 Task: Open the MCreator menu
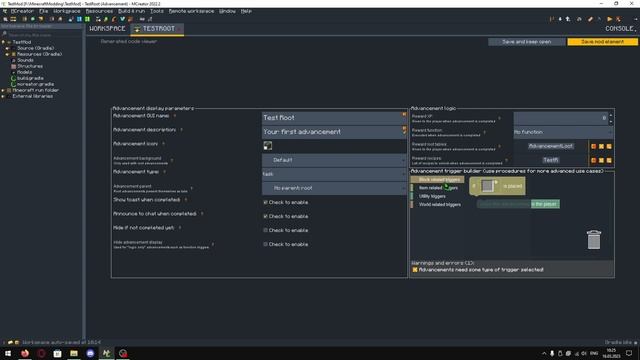point(22,11)
